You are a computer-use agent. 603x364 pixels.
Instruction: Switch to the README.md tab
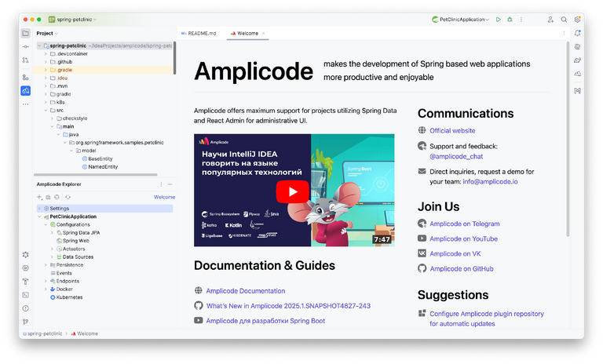[x=199, y=34]
